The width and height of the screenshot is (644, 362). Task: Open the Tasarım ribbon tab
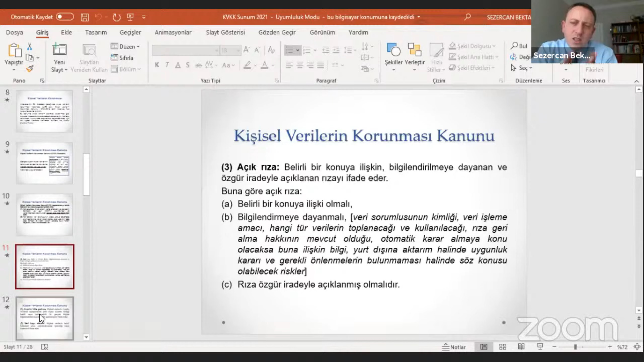coord(96,33)
